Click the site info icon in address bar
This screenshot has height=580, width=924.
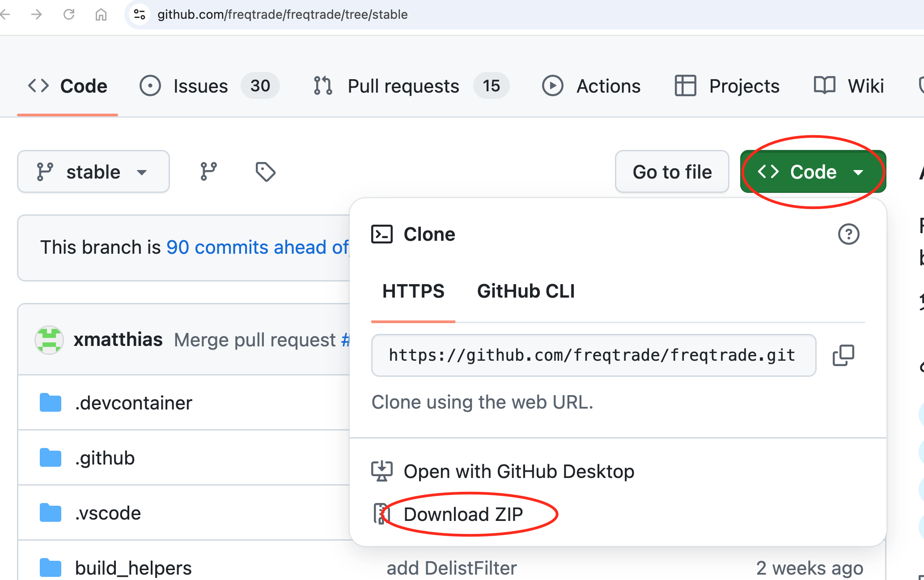[140, 14]
